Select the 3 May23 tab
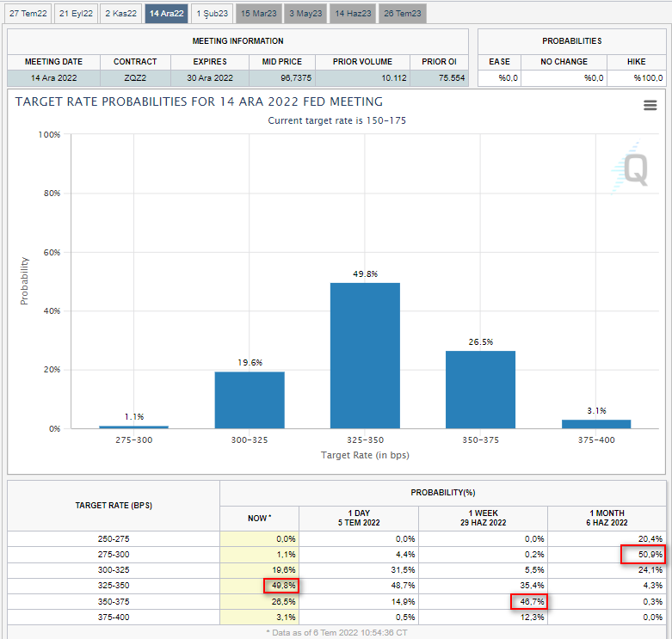This screenshot has width=672, height=639. coord(305,13)
